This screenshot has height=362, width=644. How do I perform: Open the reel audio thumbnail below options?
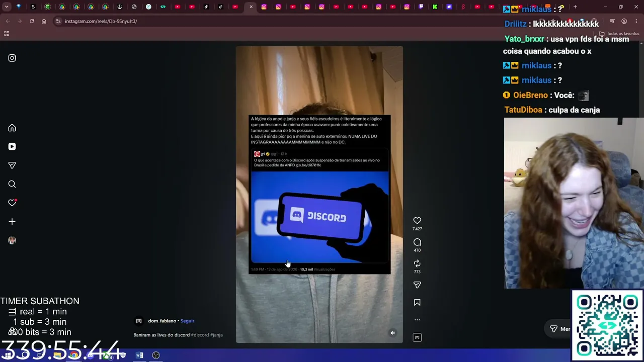click(417, 337)
